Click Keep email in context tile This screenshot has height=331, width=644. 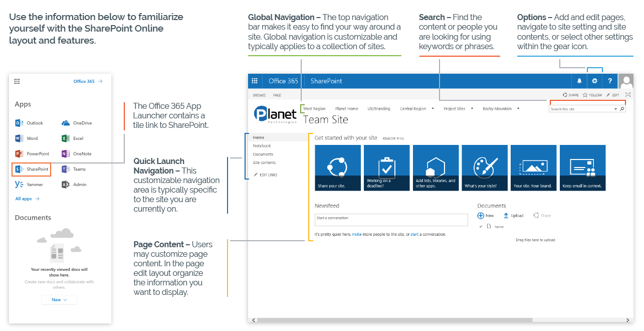pyautogui.click(x=582, y=168)
